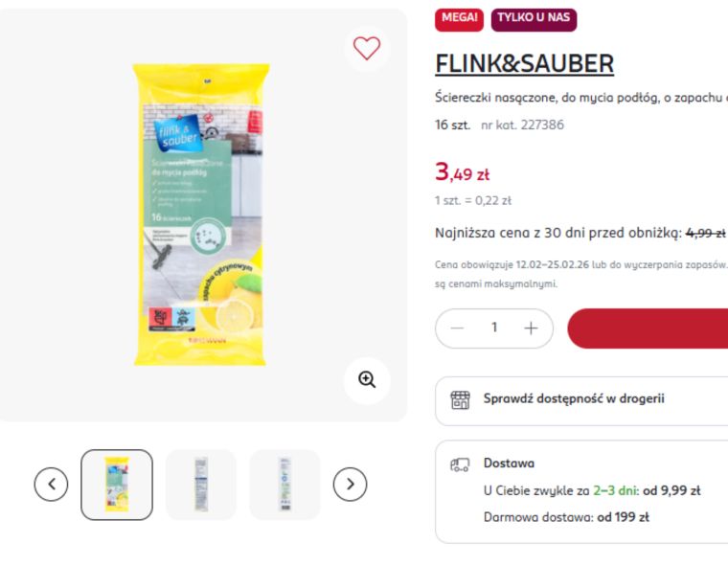
Task: Click the red add-to-cart button
Action: 648,328
